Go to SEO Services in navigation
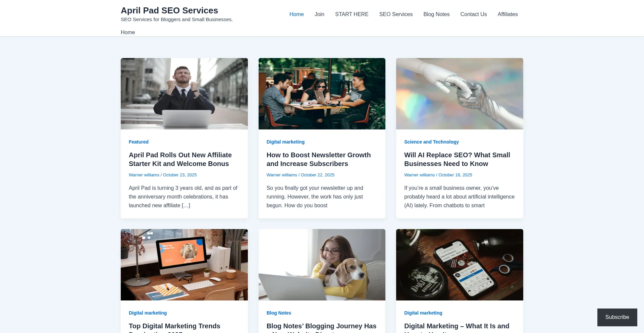 pos(396,14)
